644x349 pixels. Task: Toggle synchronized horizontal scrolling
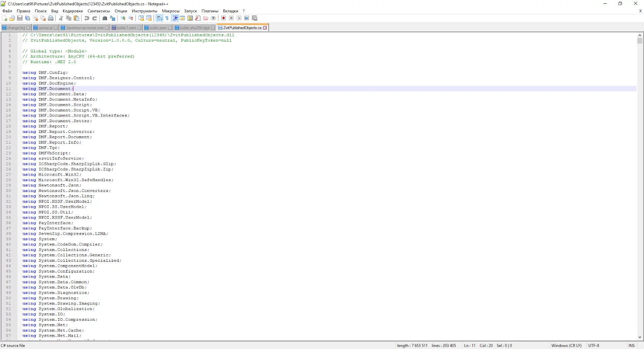pyautogui.click(x=149, y=18)
